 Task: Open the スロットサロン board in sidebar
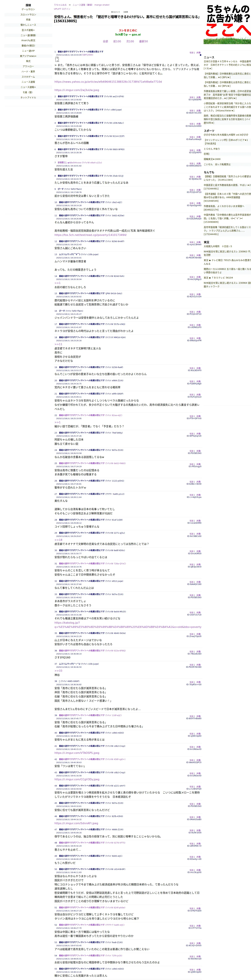pos(28,15)
